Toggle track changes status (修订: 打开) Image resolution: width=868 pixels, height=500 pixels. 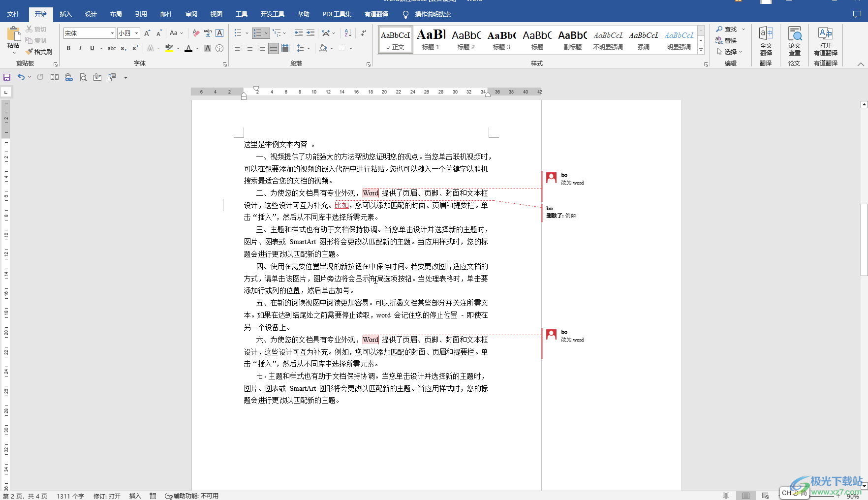[107, 496]
